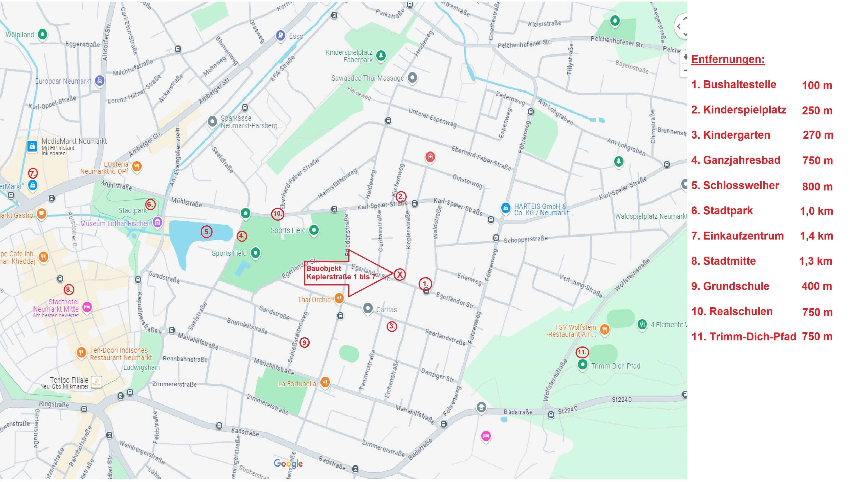Click the Museum Lothar Fischer pin
This screenshot has height=482, width=868.
157,222
